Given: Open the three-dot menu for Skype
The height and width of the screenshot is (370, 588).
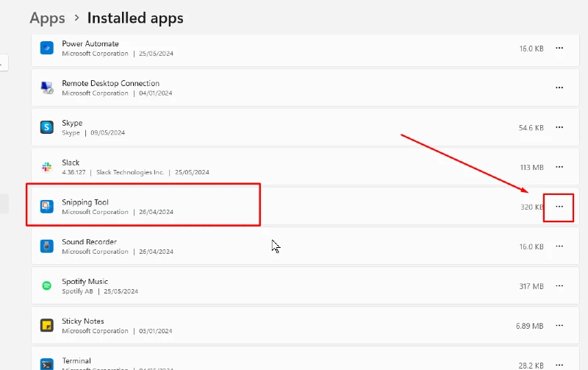Looking at the screenshot, I should [x=559, y=127].
